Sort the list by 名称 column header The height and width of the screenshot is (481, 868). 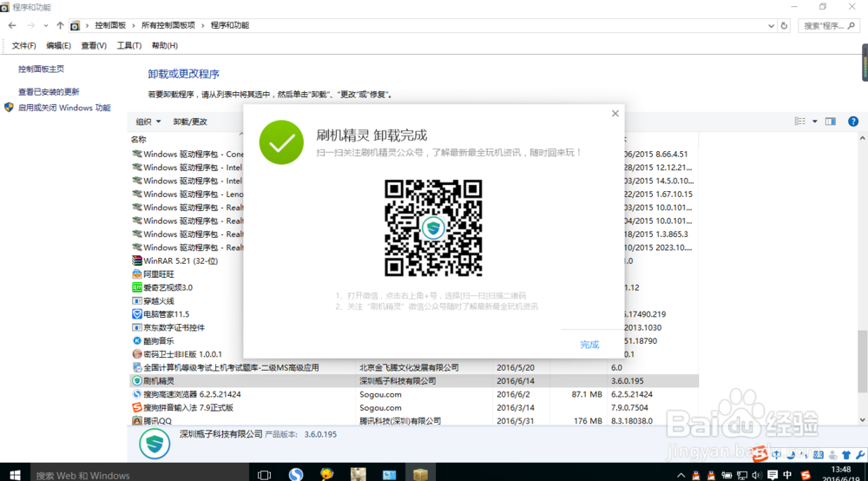138,140
